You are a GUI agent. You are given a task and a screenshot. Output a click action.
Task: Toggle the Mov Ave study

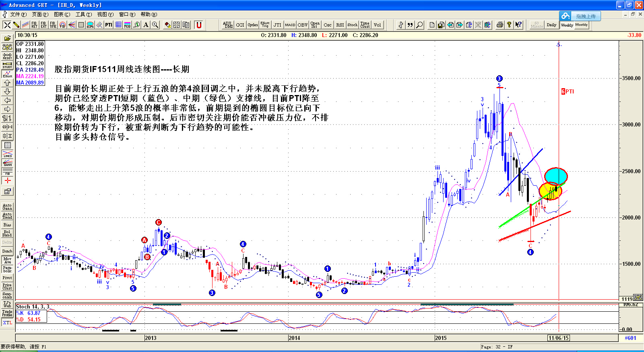pyautogui.click(x=7, y=260)
